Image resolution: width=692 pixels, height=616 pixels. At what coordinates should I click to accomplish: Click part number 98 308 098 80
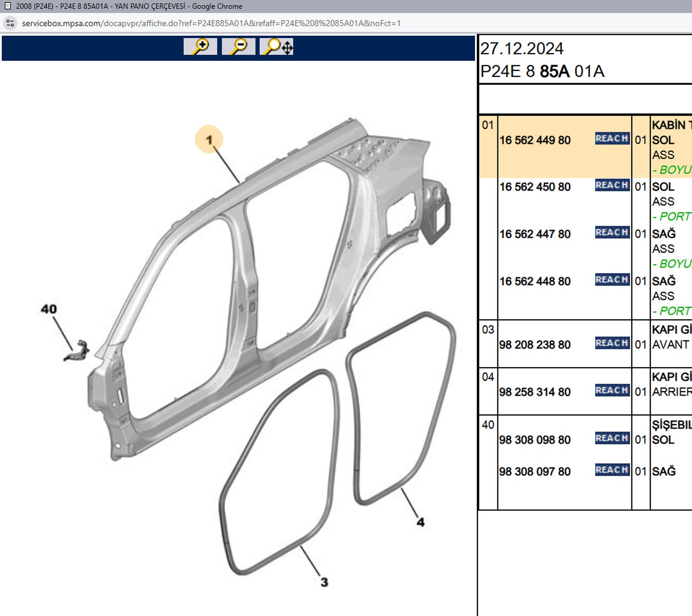[535, 440]
